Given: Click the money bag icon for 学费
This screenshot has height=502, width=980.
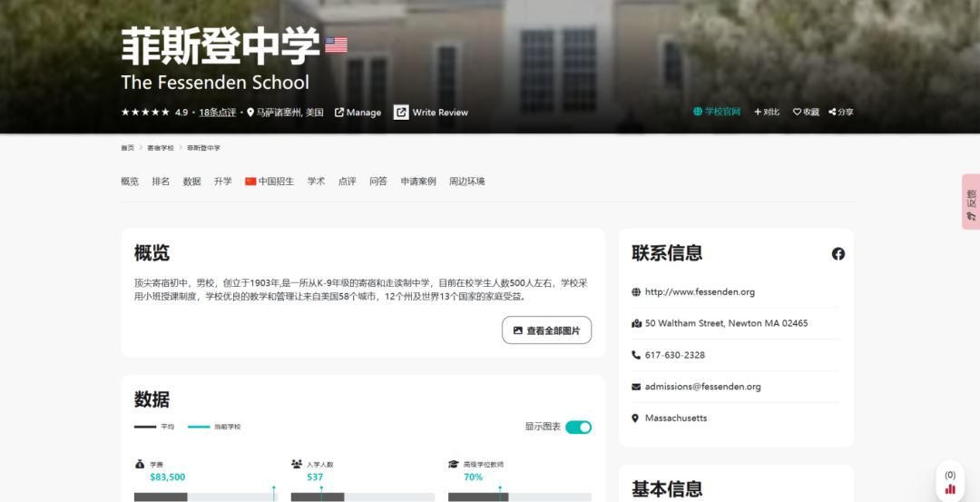Looking at the screenshot, I should pos(140,464).
